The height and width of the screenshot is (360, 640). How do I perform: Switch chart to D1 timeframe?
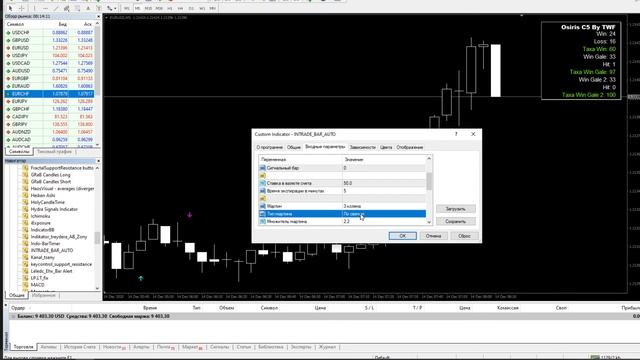click(191, 8)
